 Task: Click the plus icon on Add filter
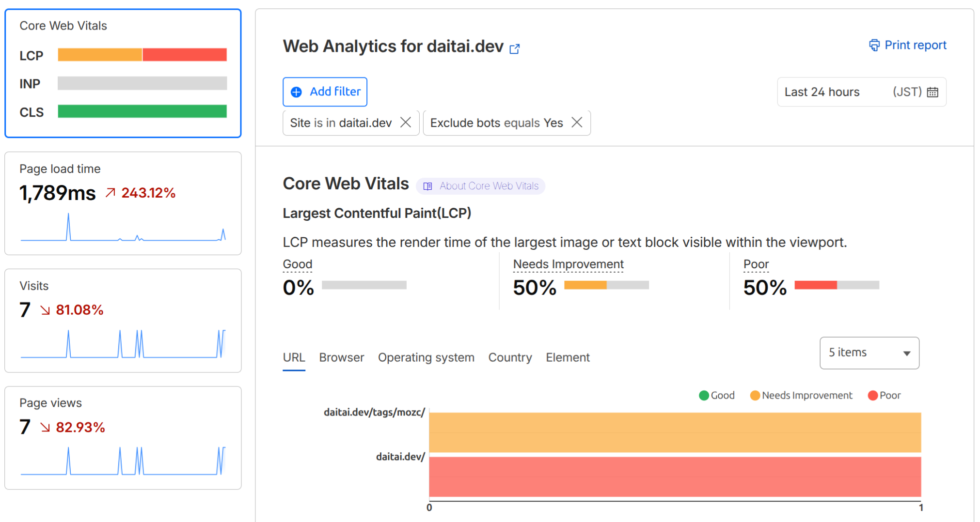pos(295,92)
